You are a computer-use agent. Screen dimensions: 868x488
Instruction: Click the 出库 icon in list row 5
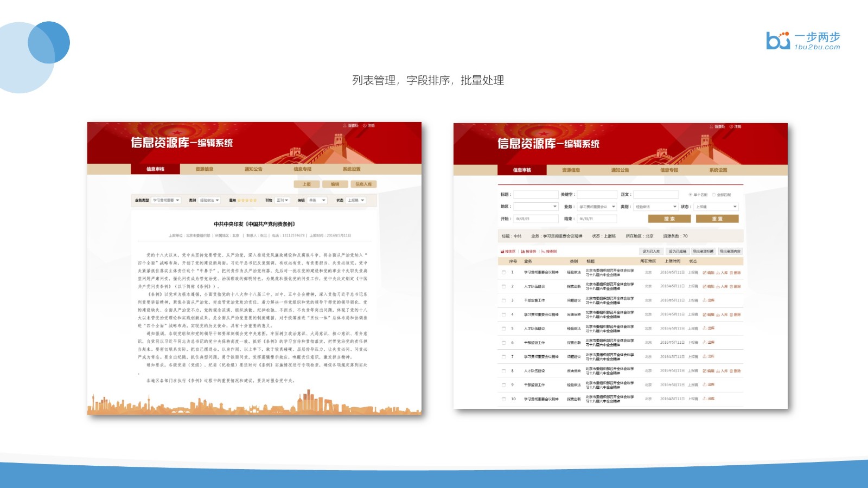[705, 329]
